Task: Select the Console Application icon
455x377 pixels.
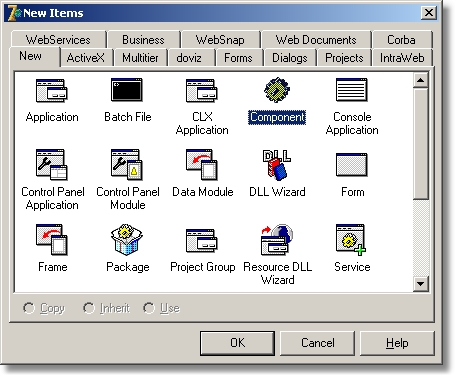Action: (x=352, y=90)
